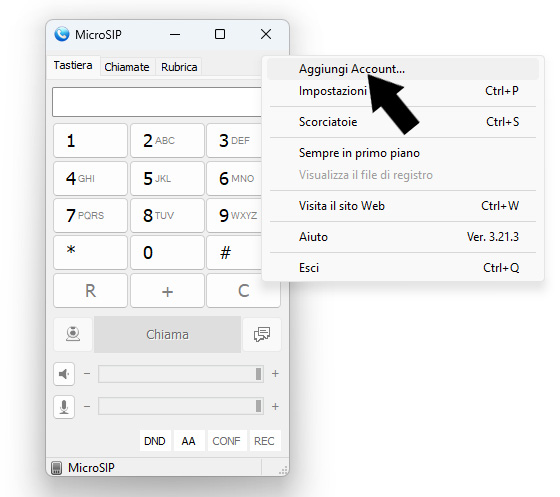Toggle AA auto answer

pyautogui.click(x=188, y=441)
